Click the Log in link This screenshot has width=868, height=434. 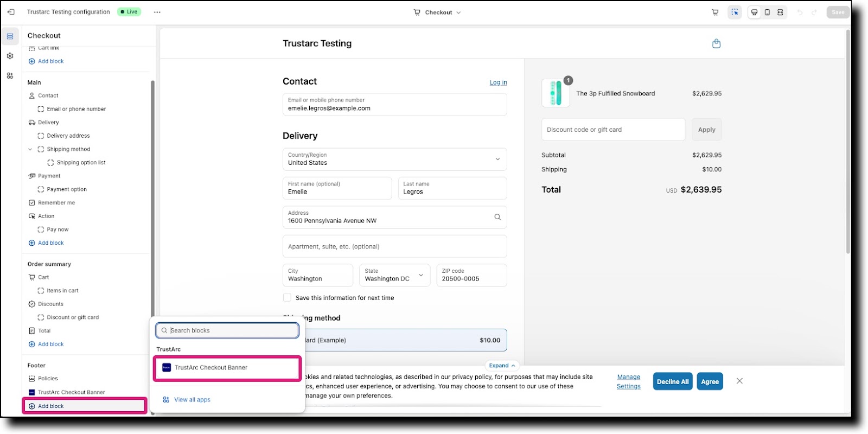(498, 82)
